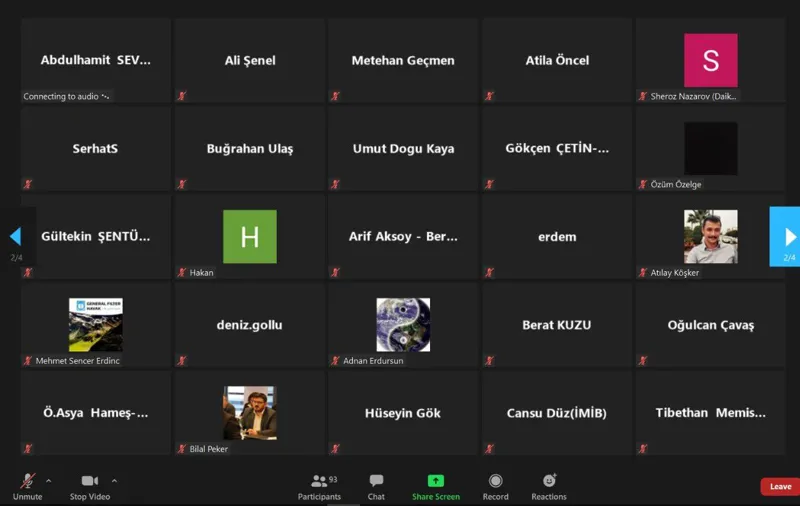800x506 pixels.
Task: Click muted mic icon on Ali Şenel tile
Action: pyautogui.click(x=182, y=96)
